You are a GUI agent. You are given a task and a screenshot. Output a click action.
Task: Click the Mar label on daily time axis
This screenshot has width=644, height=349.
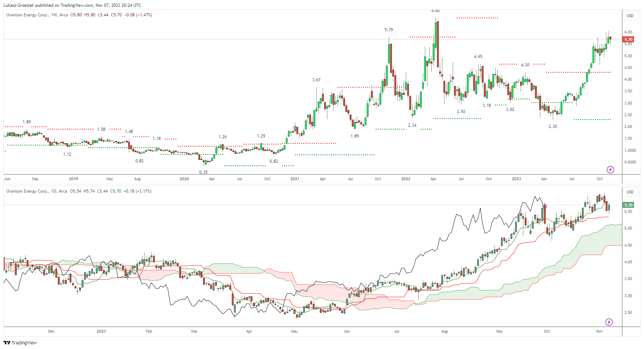coord(194,331)
